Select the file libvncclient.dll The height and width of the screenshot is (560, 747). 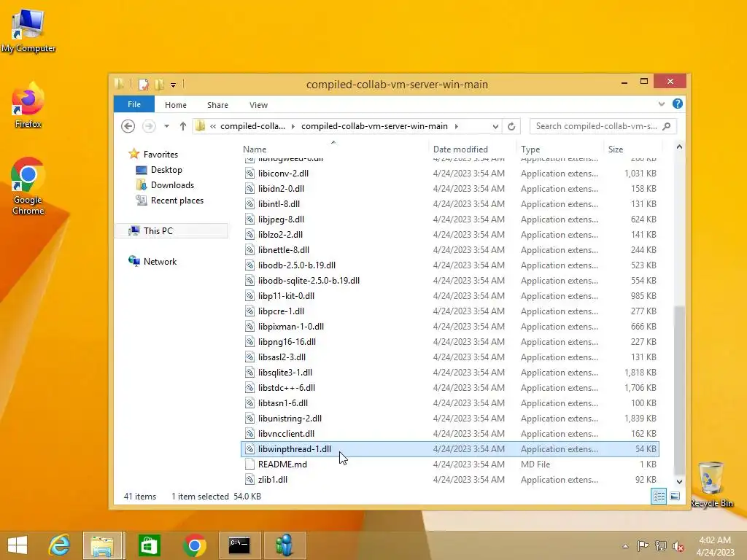click(x=449, y=434)
